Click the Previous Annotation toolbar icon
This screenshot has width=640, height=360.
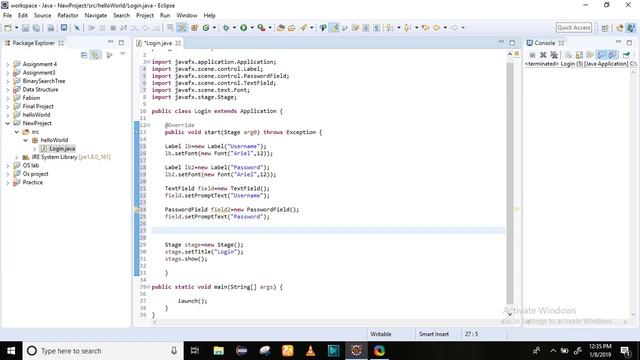[x=407, y=28]
